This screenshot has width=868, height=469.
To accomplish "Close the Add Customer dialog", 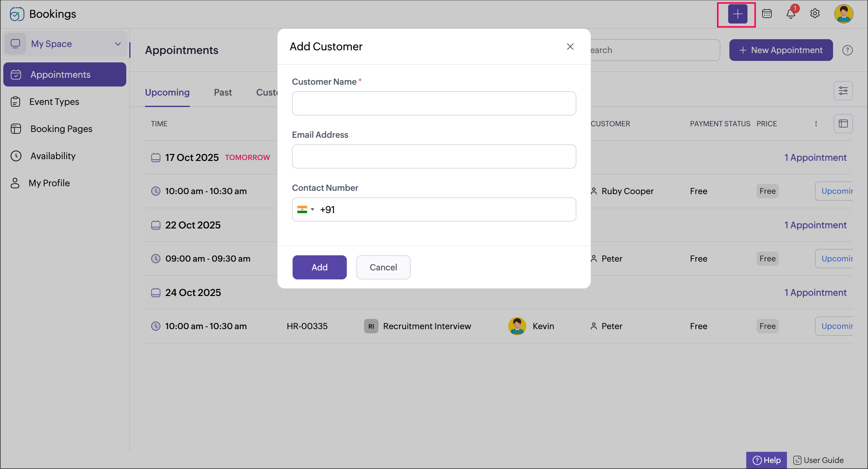I will coord(570,46).
